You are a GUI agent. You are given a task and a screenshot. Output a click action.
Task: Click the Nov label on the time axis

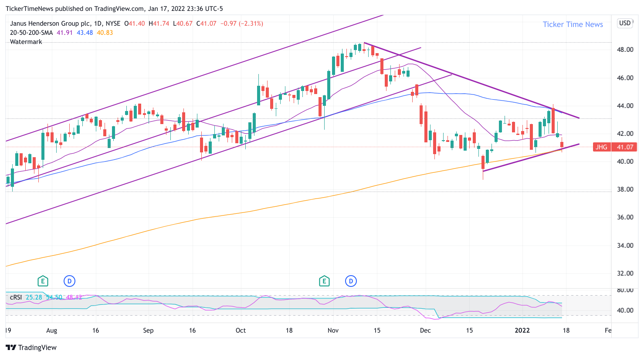click(x=333, y=330)
